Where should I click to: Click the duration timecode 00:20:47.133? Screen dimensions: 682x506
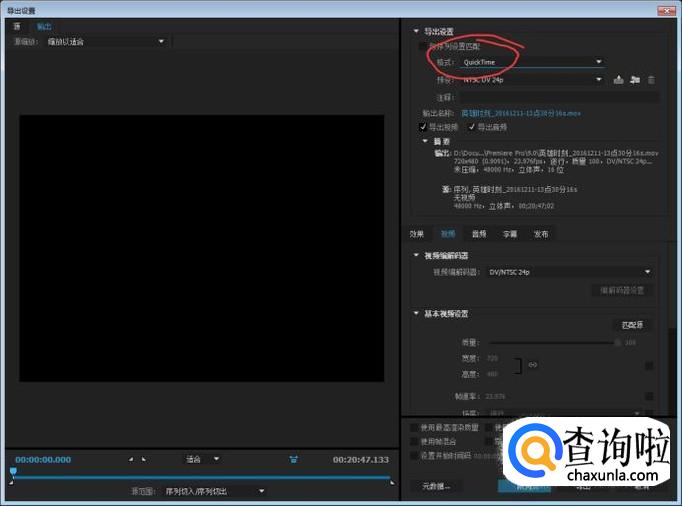click(x=361, y=459)
